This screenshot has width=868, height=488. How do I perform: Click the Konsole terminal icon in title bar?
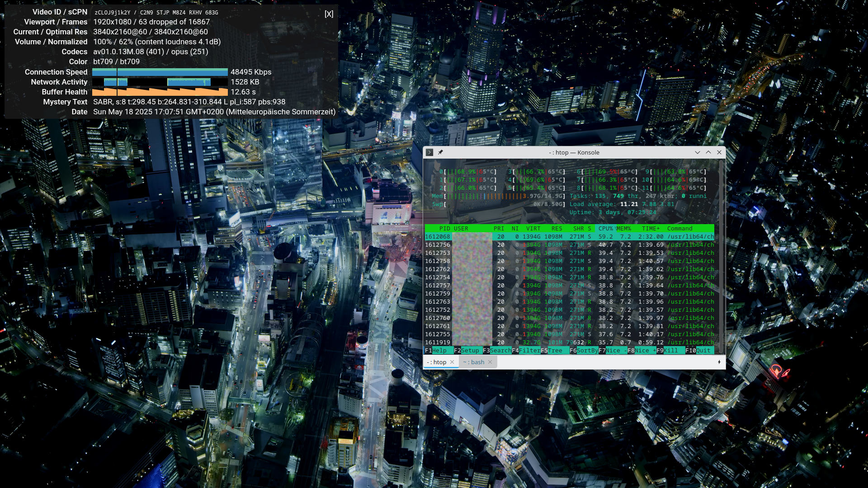[429, 153]
